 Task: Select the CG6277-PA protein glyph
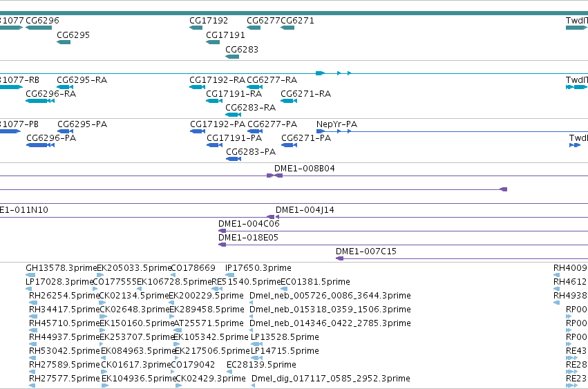pyautogui.click(x=255, y=131)
